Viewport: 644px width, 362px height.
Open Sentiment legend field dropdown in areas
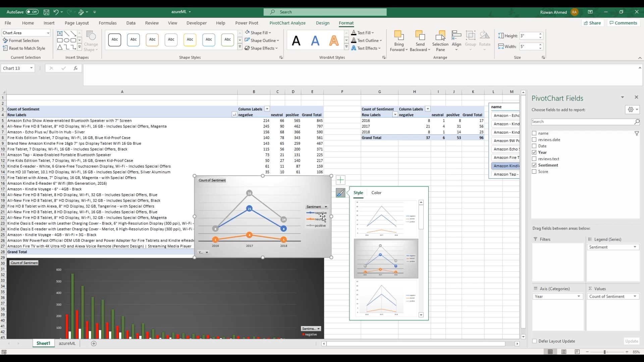635,247
